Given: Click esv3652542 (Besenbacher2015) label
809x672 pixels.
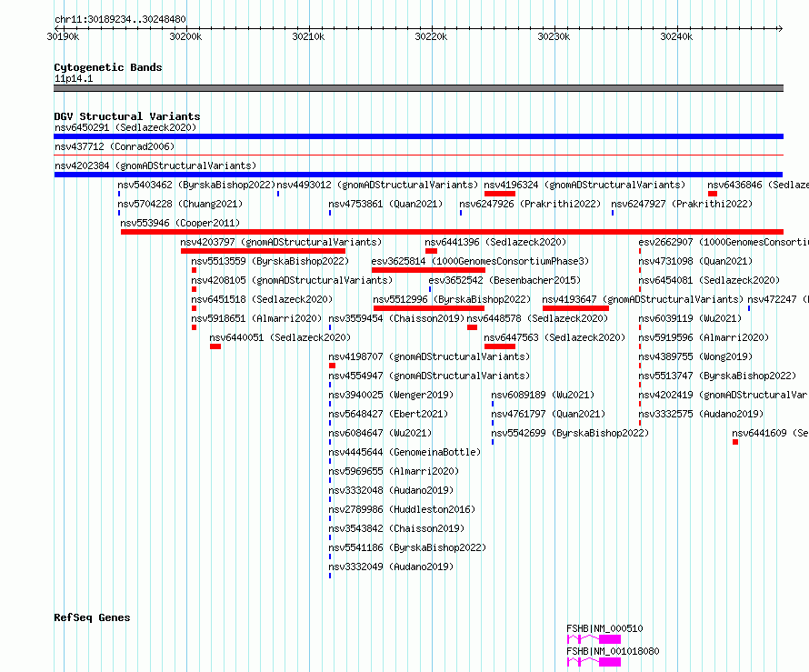Looking at the screenshot, I should tap(504, 280).
